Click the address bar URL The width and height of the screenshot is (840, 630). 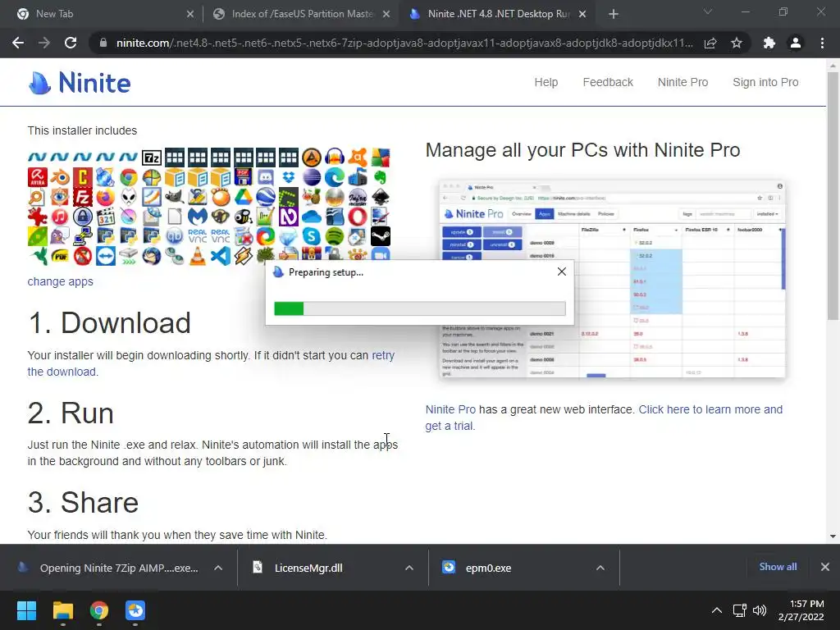click(x=404, y=43)
